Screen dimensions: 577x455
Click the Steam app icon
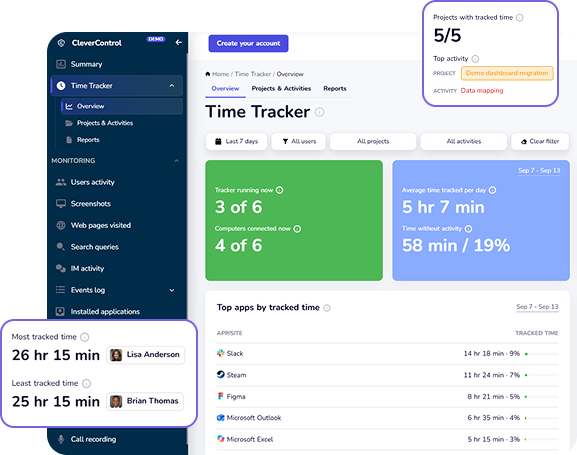point(220,375)
